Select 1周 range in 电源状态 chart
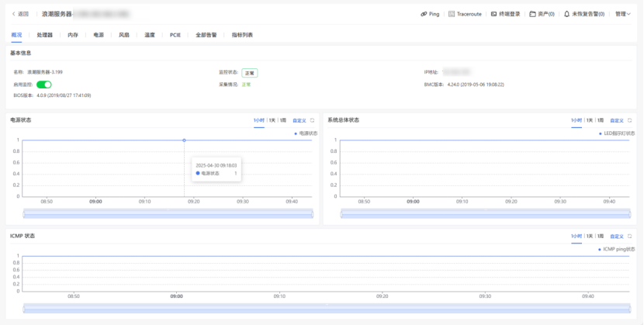The image size is (644, 325). click(x=282, y=121)
